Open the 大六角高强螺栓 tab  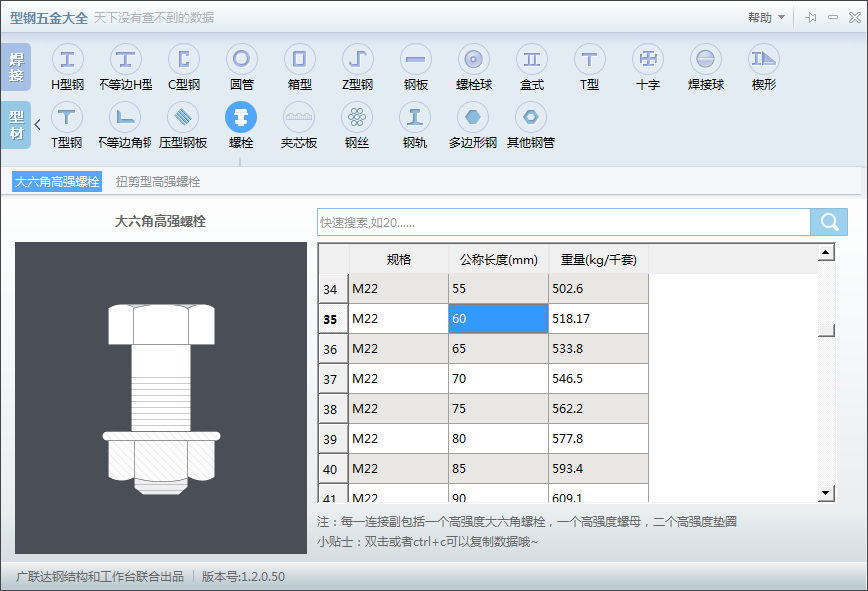tap(57, 182)
